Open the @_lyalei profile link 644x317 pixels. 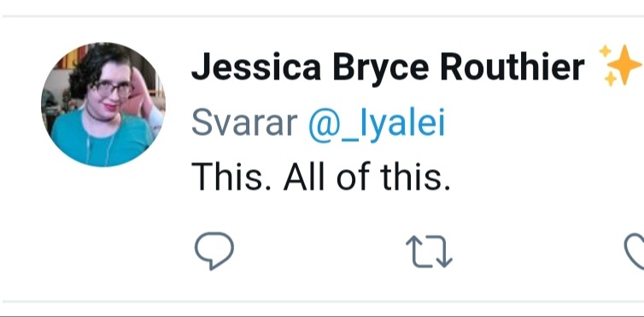(x=377, y=124)
